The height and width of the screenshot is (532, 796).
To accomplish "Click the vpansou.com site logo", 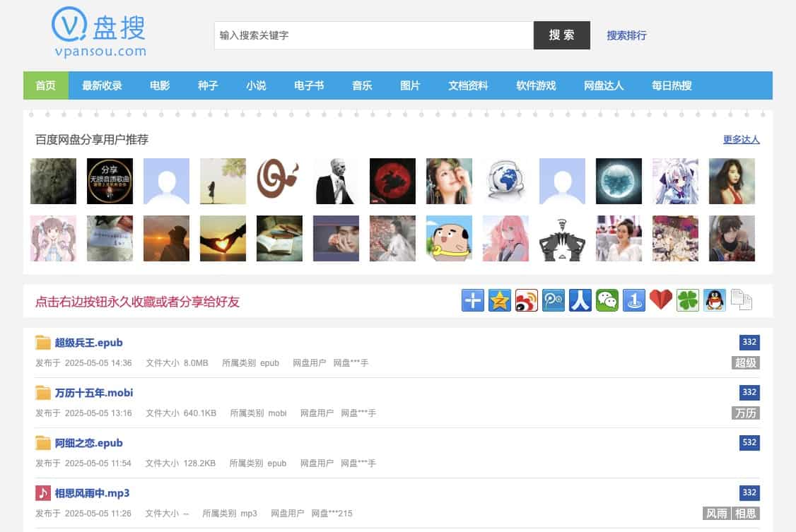I will click(100, 33).
